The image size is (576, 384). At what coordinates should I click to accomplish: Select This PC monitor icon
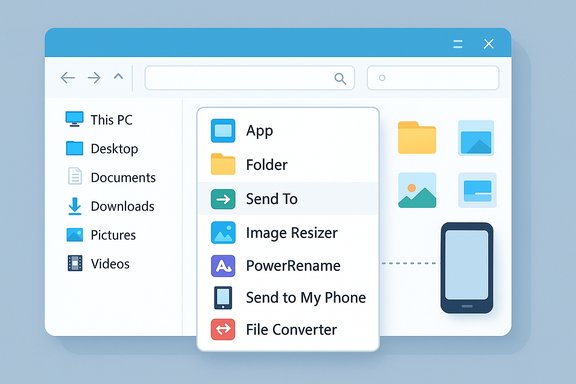(74, 119)
